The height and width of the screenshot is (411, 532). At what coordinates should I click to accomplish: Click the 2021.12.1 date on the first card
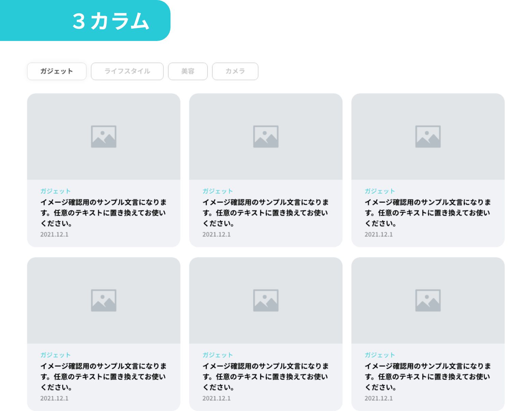pos(54,235)
